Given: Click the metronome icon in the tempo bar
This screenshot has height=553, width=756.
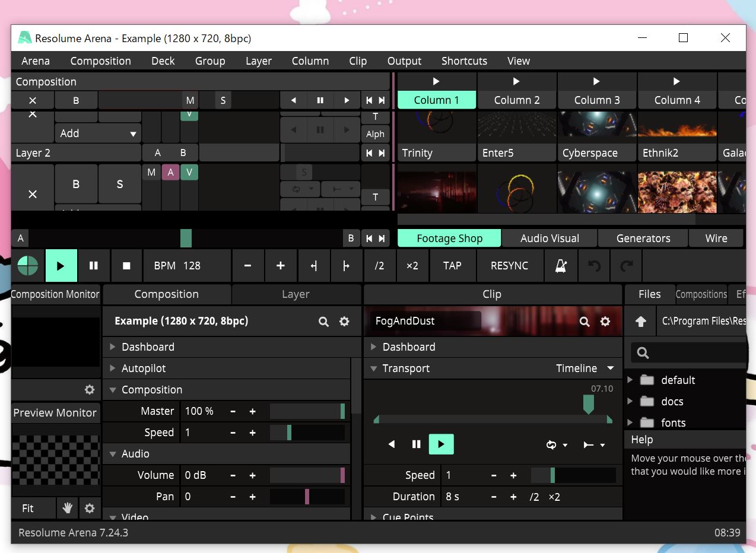Looking at the screenshot, I should (561, 266).
